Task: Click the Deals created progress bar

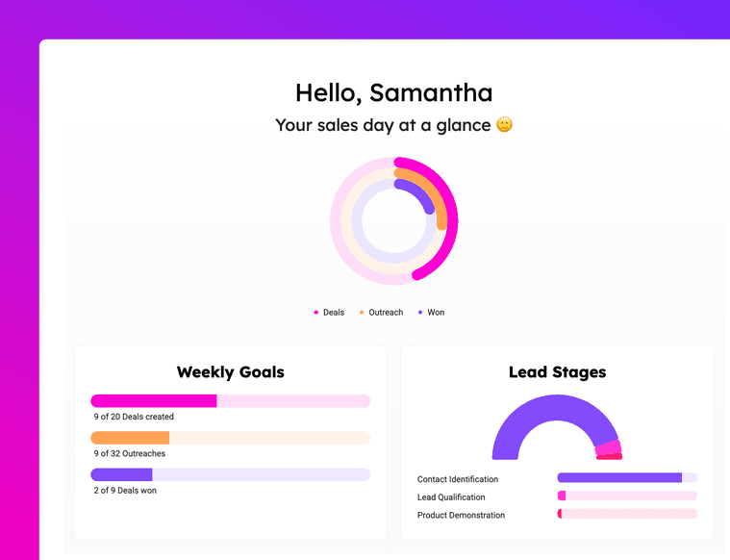Action: click(x=231, y=401)
